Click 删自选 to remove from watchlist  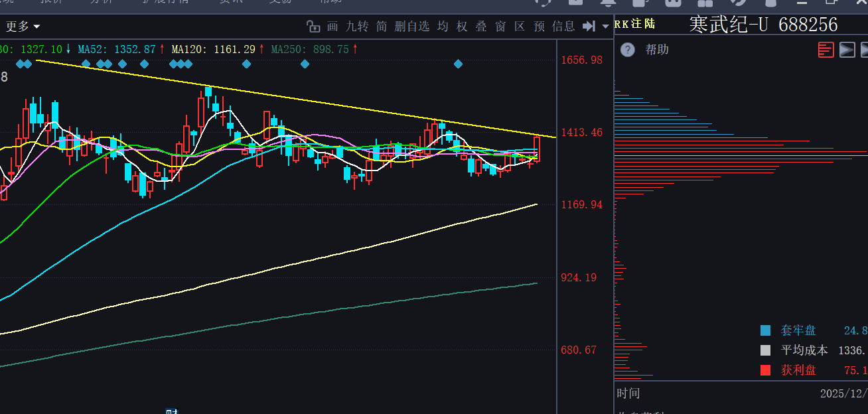(411, 27)
